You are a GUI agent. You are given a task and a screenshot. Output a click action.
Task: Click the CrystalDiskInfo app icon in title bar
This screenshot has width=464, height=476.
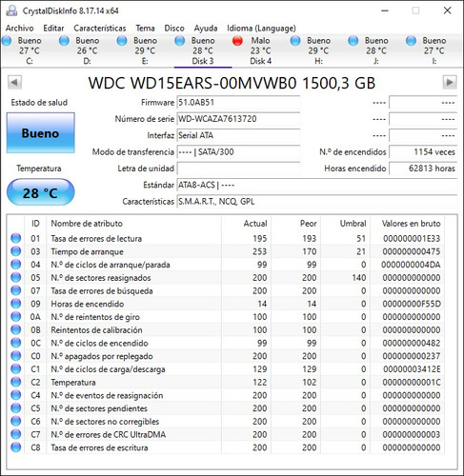pos(11,10)
